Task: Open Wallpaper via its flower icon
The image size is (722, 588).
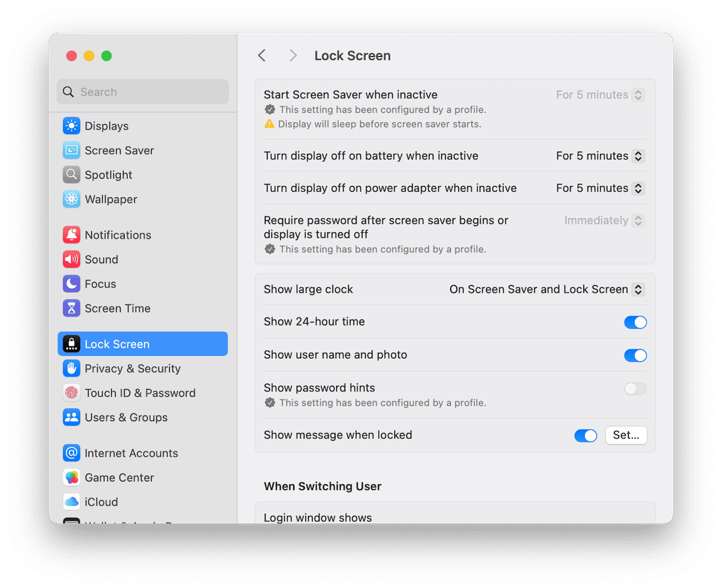Action: click(x=71, y=199)
